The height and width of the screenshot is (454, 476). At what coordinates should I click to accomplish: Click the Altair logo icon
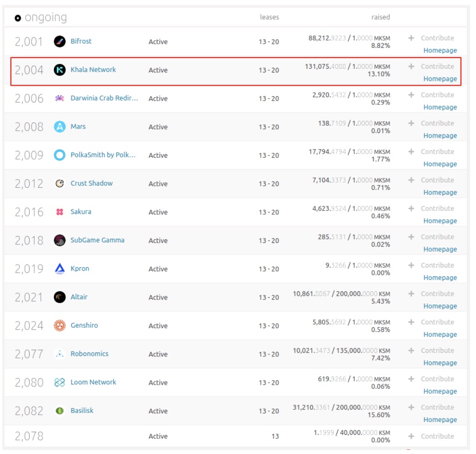pyautogui.click(x=59, y=297)
